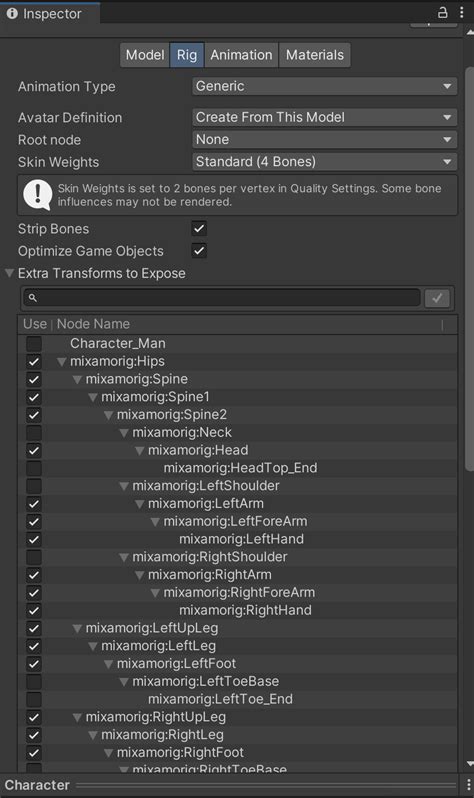Click the Inspector info icon
Image resolution: width=474 pixels, height=798 pixels.
coord(12,13)
